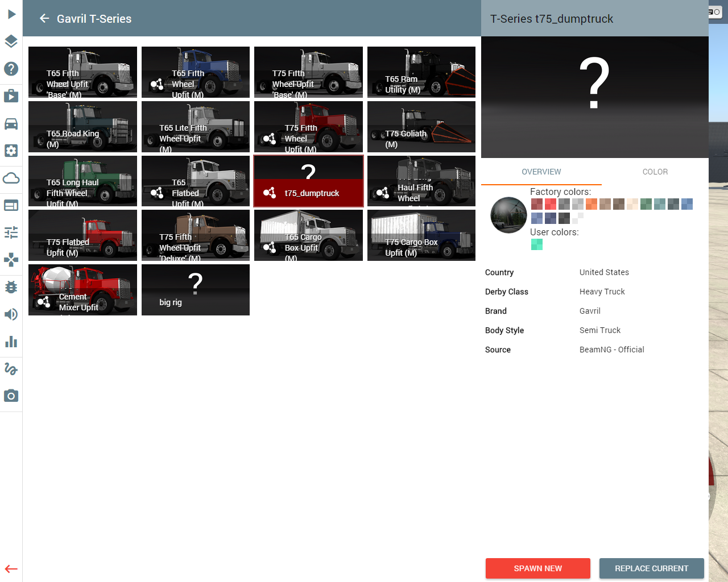Screen dimensions: 728x582
Task: Click the 'Semi Truck' body style value
Action: coord(600,330)
